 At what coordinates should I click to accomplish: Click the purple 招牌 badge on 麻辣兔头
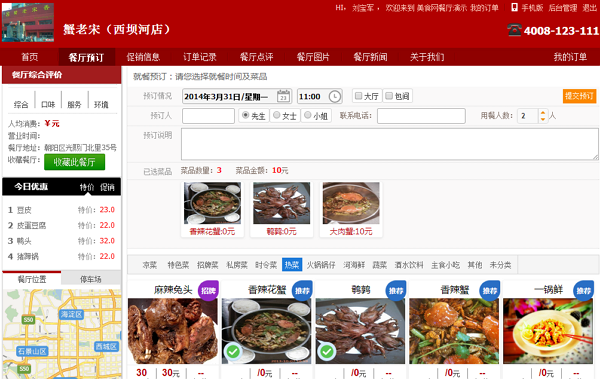[208, 291]
